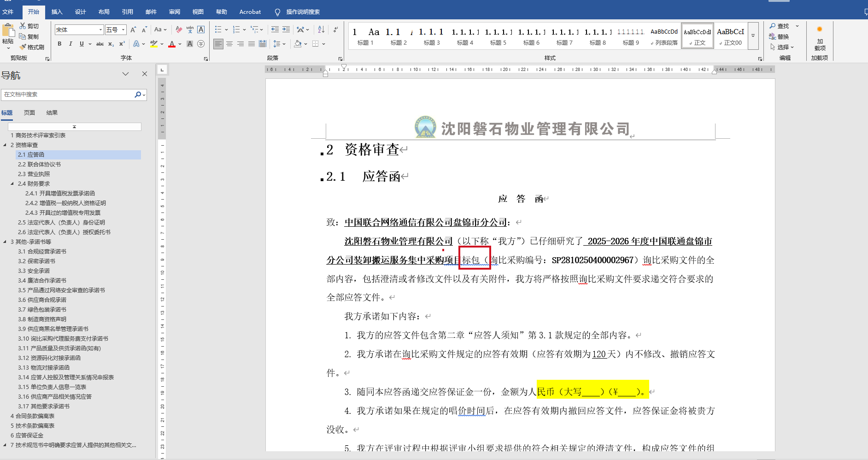Click the bullet list icon
This screenshot has height=460, width=868.
tap(218, 29)
